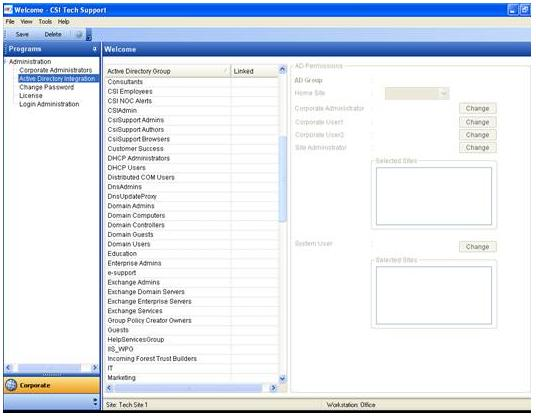Click the right arrow of the Programs scrollbar
536x417 pixels.
coord(95,367)
